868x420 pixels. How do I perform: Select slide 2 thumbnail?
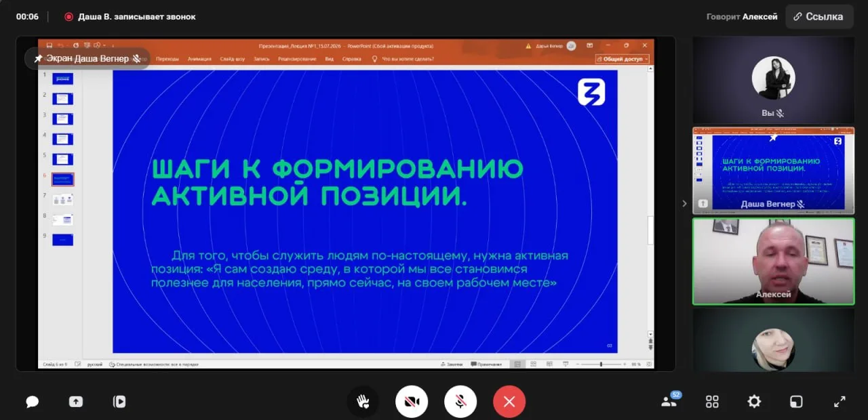(62, 99)
